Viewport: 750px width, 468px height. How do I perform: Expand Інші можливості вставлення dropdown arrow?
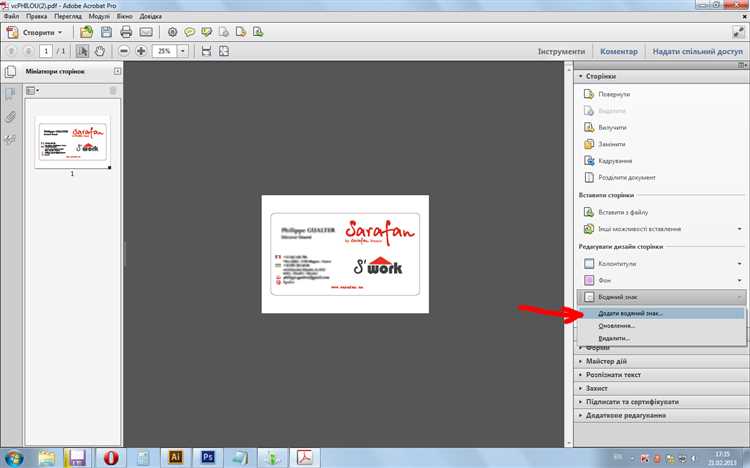coord(739,229)
